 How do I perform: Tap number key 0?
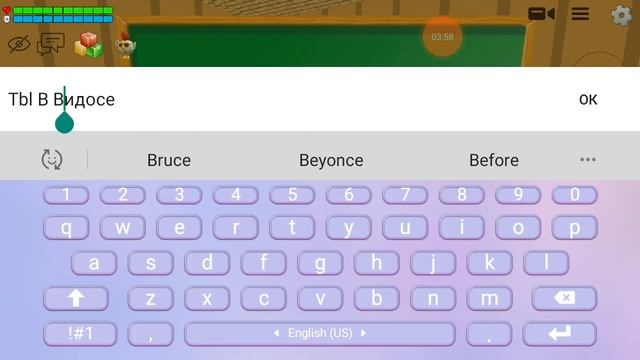[575, 195]
